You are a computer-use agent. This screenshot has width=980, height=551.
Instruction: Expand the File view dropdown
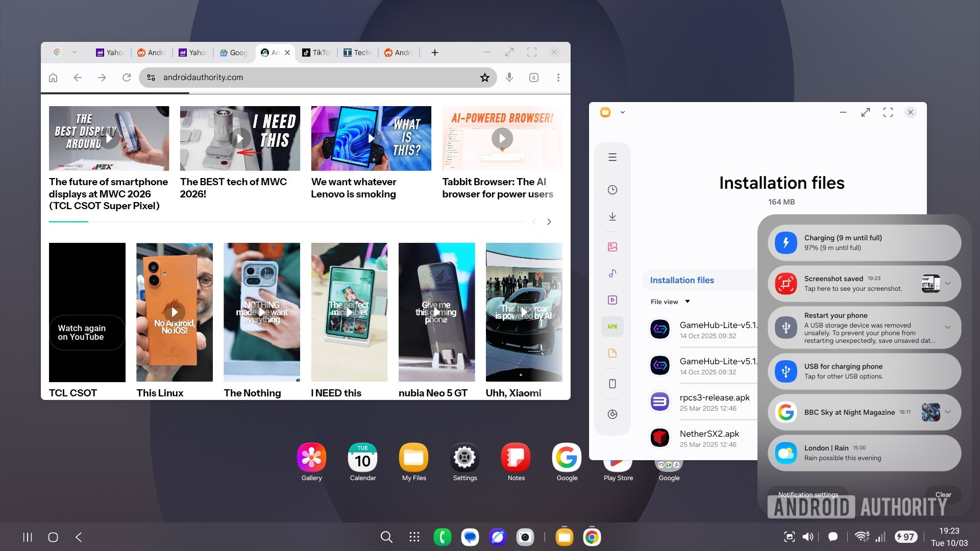(669, 301)
